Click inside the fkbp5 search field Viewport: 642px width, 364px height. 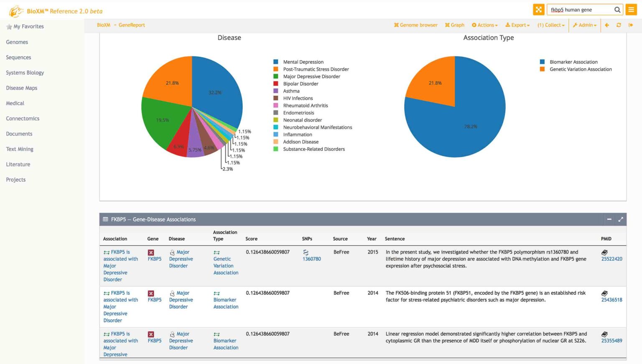point(581,9)
